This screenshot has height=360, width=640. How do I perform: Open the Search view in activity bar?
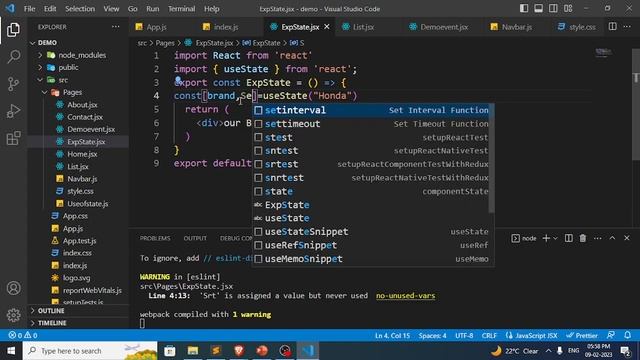point(13,57)
